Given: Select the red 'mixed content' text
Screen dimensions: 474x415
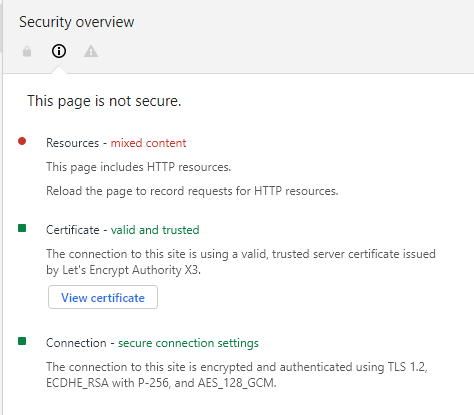Looking at the screenshot, I should tap(148, 143).
